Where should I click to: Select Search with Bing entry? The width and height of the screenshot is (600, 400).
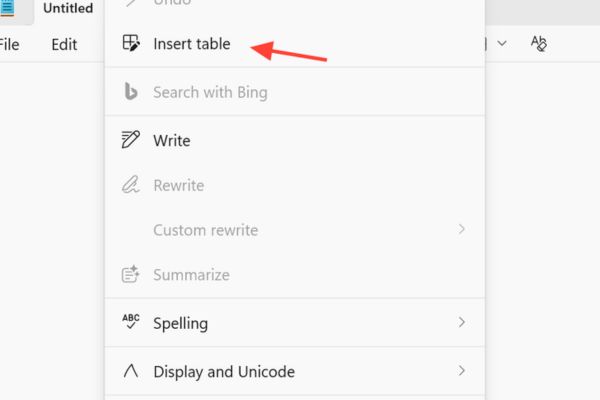click(210, 92)
